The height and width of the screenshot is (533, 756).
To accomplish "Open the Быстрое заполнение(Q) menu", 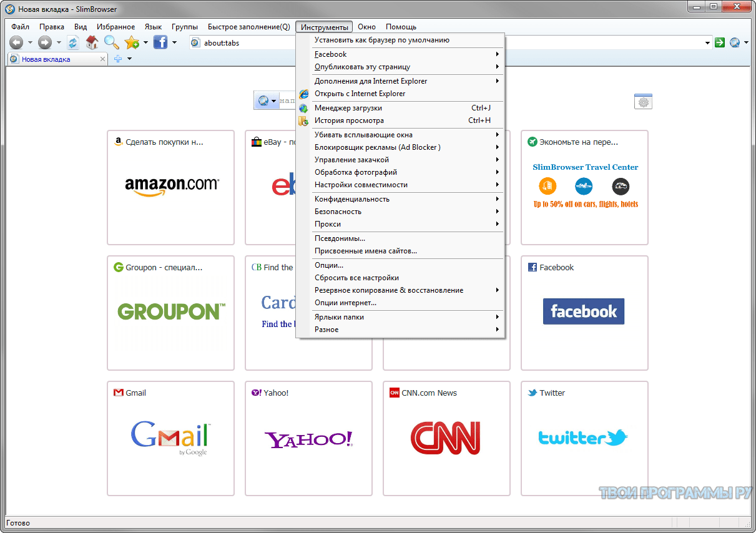I will (248, 27).
